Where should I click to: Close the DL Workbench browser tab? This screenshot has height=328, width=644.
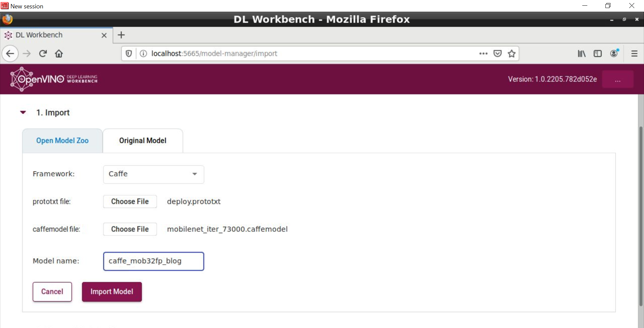pos(104,35)
